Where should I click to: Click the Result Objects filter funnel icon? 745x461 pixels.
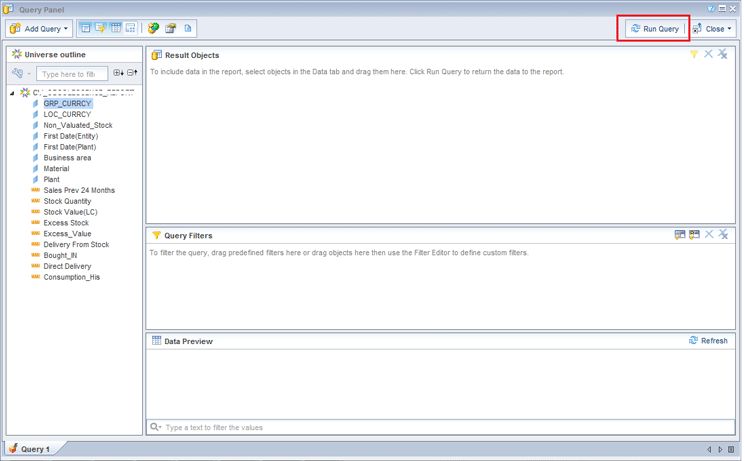(694, 54)
